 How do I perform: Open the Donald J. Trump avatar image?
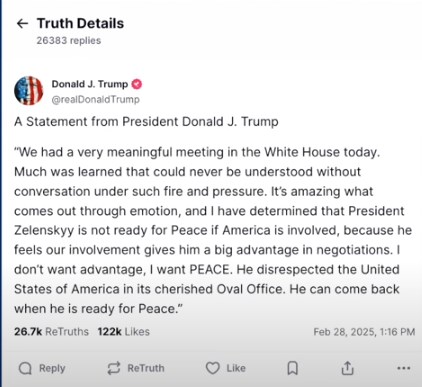pyautogui.click(x=29, y=91)
